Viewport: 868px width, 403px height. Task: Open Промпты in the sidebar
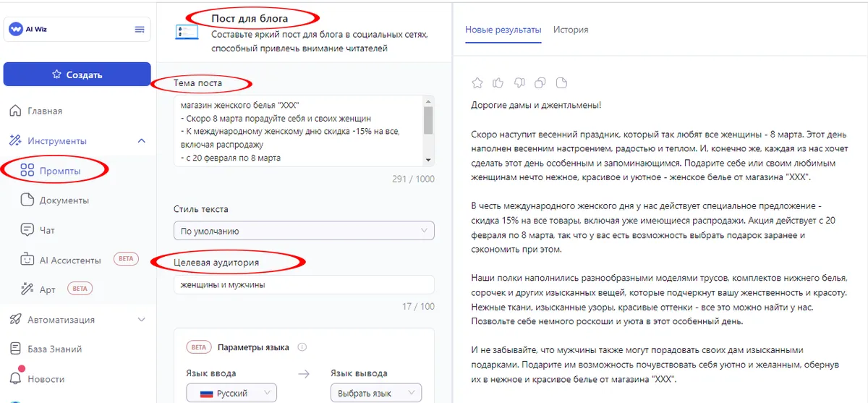[x=59, y=171]
